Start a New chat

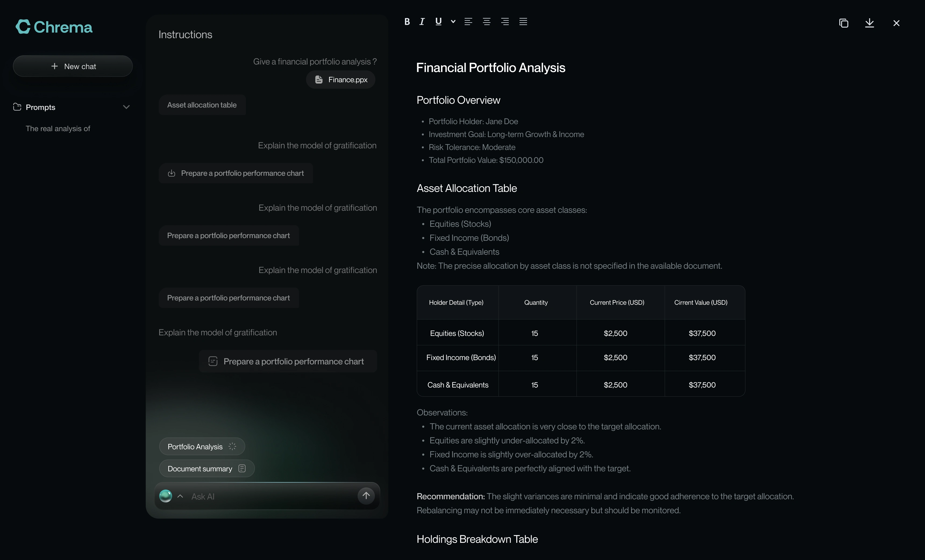73,66
